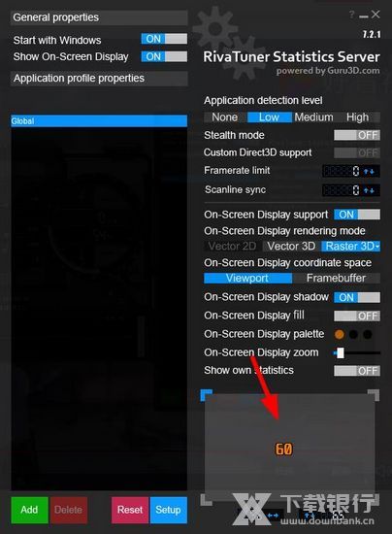
Task: Click the vertical OSD position arrows
Action: (309, 516)
